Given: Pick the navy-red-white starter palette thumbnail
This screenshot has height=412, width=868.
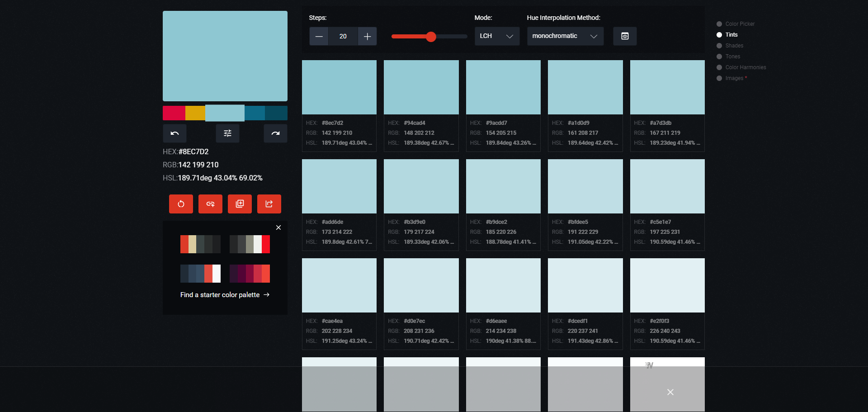Looking at the screenshot, I should click(200, 274).
